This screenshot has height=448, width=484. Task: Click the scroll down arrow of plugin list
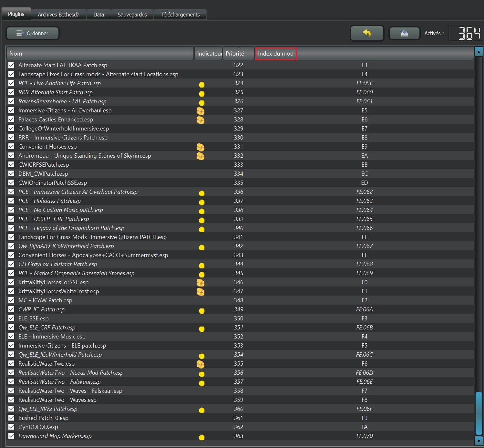pos(479,441)
